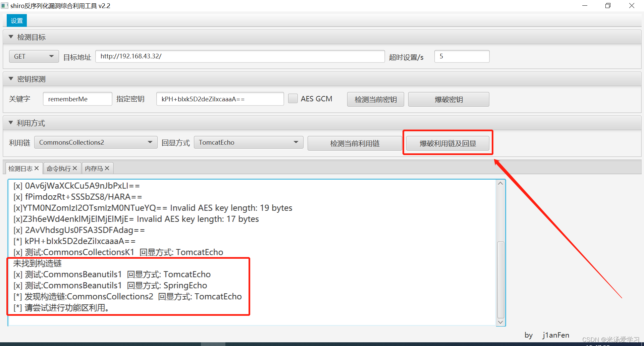Open the CommonsCollections2 gadget chain dropdown
The image size is (644, 346).
(96, 142)
